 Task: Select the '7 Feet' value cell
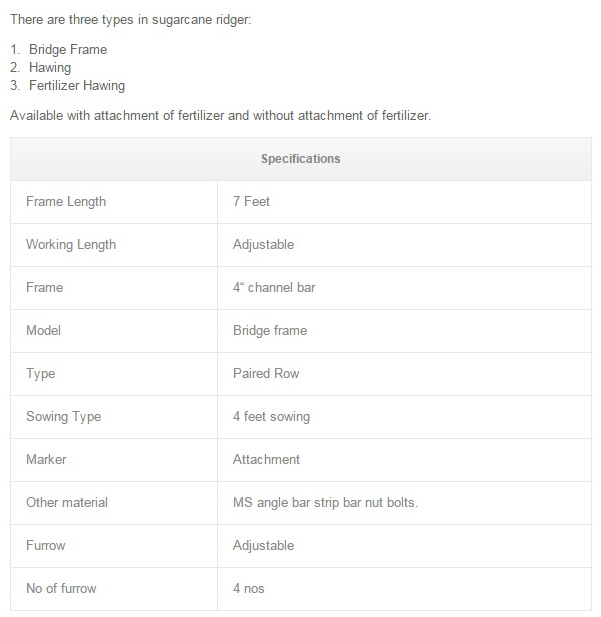252,201
